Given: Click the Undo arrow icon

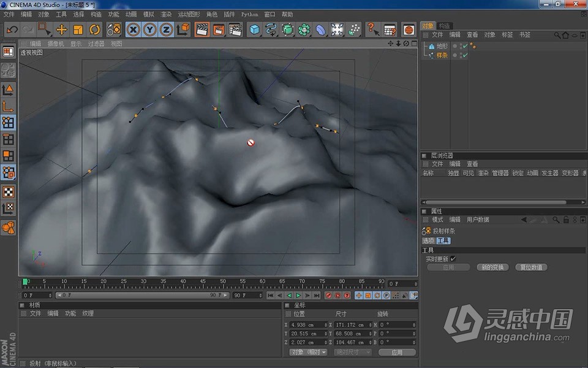Looking at the screenshot, I should pos(12,29).
